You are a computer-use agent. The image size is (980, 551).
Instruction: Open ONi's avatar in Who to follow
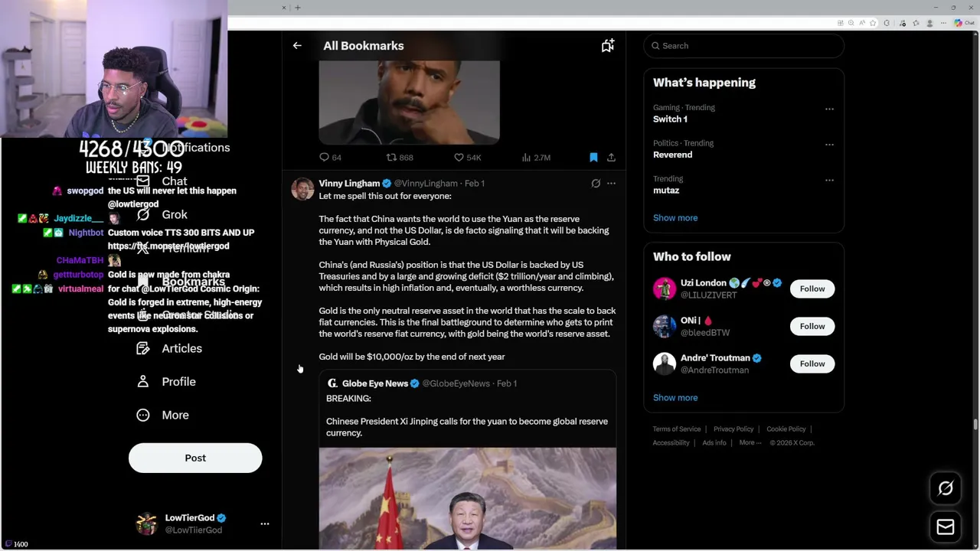click(x=665, y=327)
